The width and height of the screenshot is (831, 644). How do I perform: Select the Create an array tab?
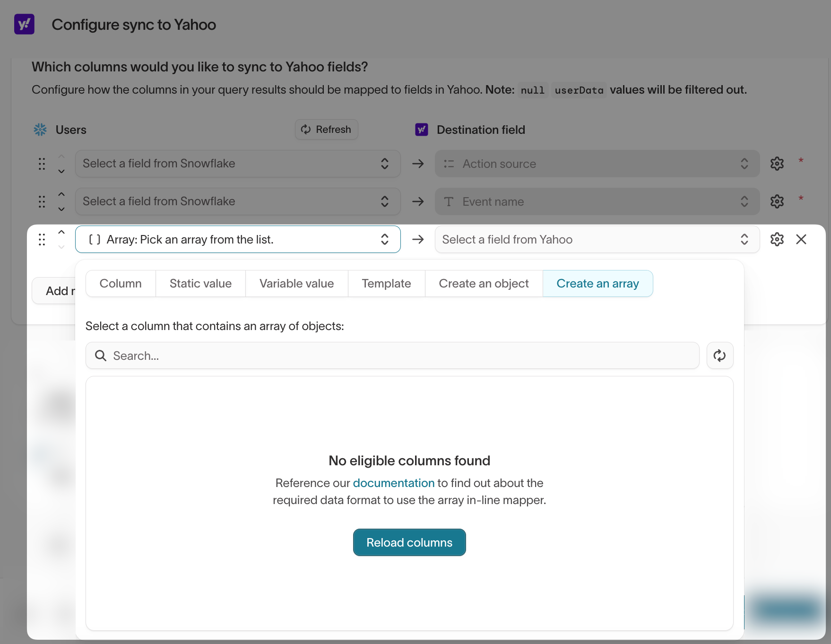pos(598,284)
